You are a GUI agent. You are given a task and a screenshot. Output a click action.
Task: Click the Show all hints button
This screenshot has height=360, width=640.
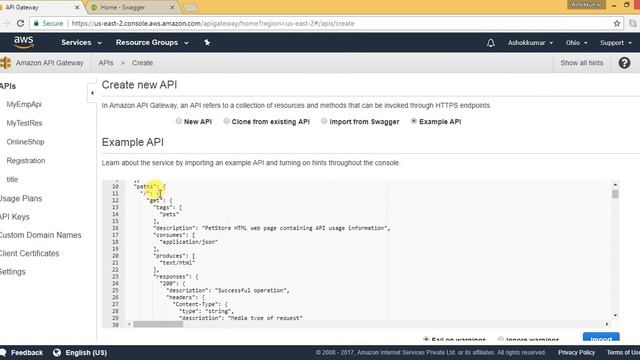click(582, 63)
